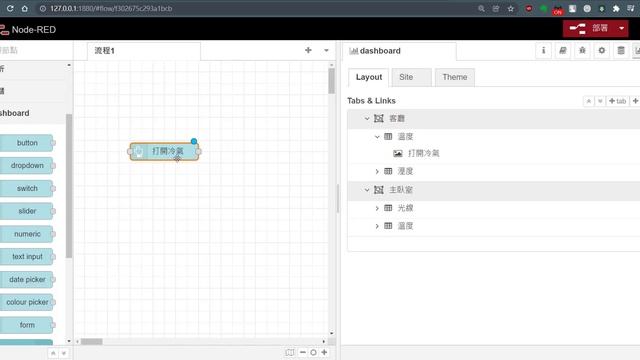Select the 打開冷氣 widget in layout tree
Screen dimensions: 640x360
pyautogui.click(x=423, y=153)
